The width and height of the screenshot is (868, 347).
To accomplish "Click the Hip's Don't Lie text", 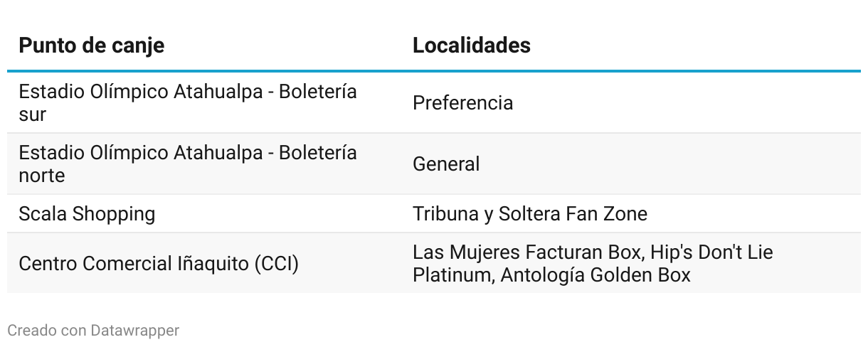I will [710, 252].
